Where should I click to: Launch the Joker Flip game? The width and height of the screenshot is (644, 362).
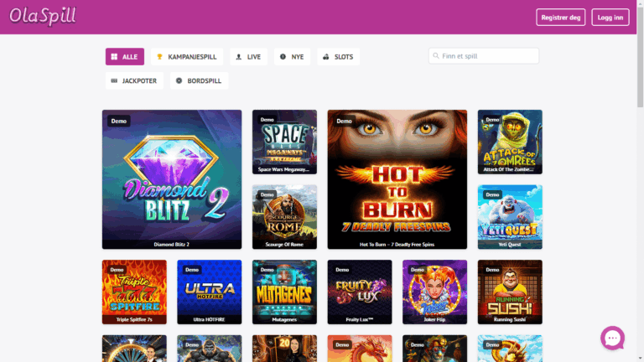pyautogui.click(x=434, y=292)
